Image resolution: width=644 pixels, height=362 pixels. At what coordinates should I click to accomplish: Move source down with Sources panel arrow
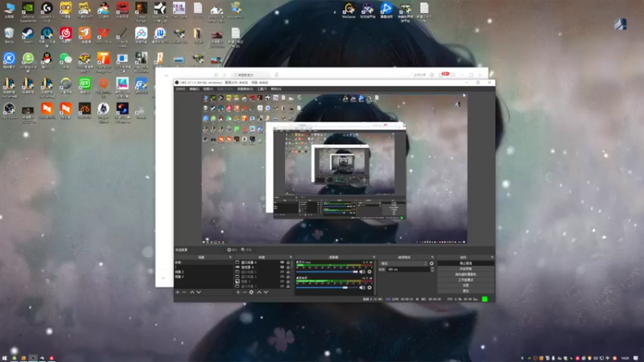(266, 292)
